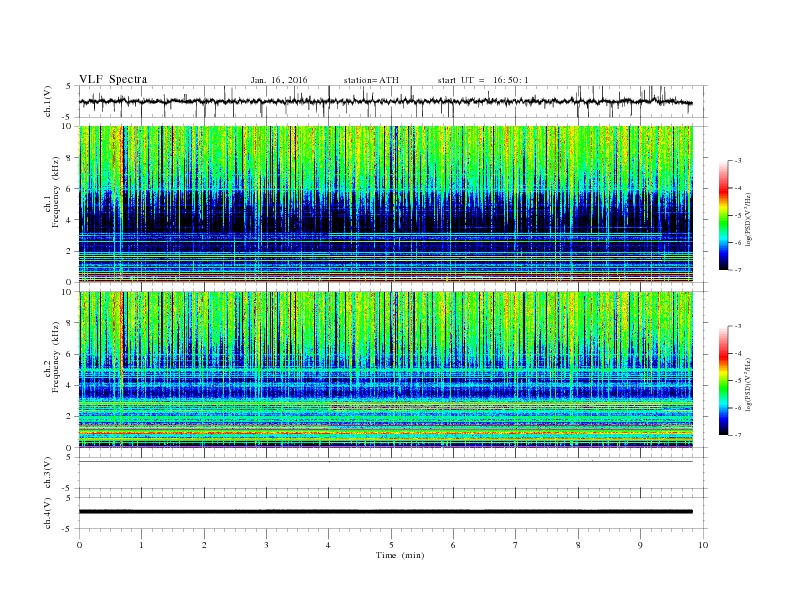Image resolution: width=792 pixels, height=612 pixels.
Task: Click the "4" kHz tick on ch.1 spectrogram
Action: click(70, 220)
